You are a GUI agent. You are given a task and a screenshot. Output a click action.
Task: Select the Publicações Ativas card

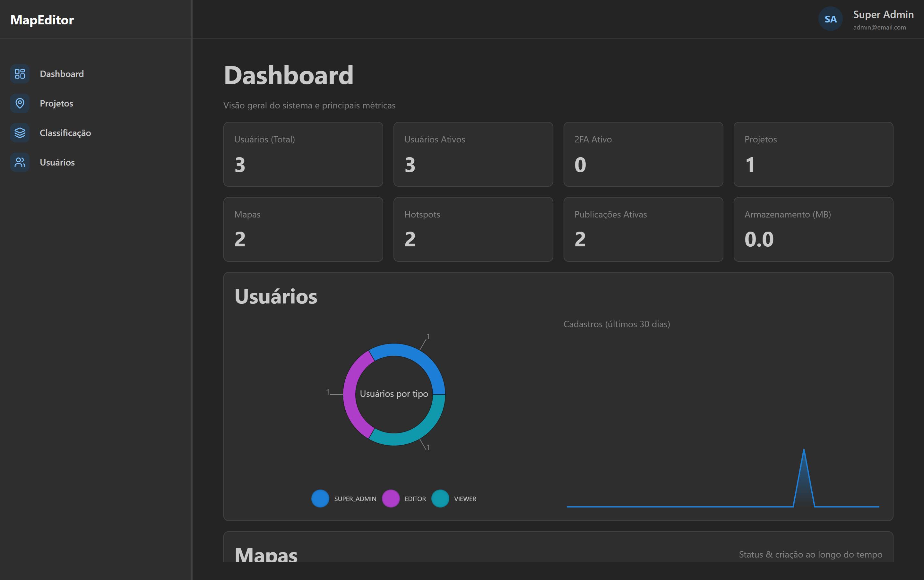(643, 229)
